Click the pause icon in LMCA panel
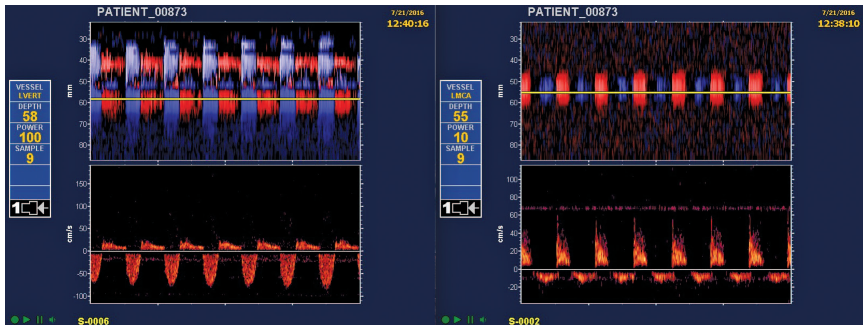This screenshot has height=330, width=868. point(470,320)
